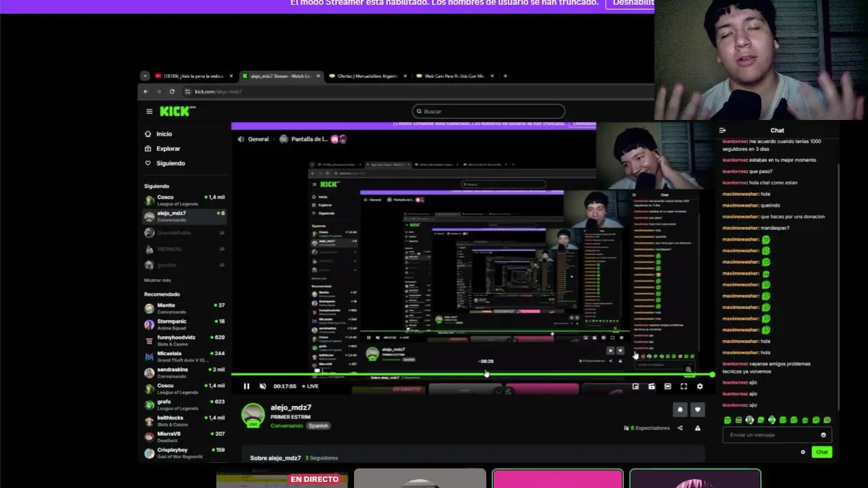Open funnyhoodvidz recommended channel

pos(184,340)
